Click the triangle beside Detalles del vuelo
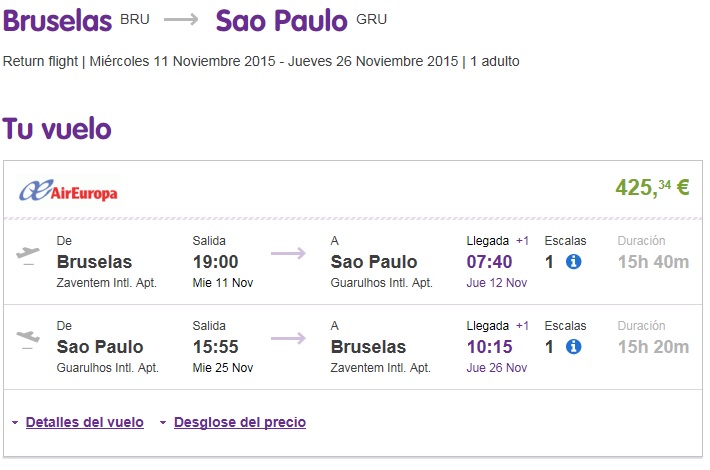This screenshot has height=470, width=710. (15, 422)
